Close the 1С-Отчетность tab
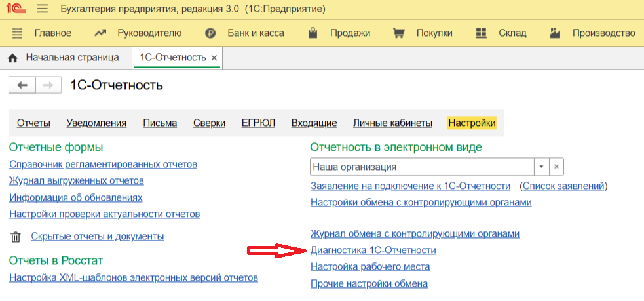 214,58
